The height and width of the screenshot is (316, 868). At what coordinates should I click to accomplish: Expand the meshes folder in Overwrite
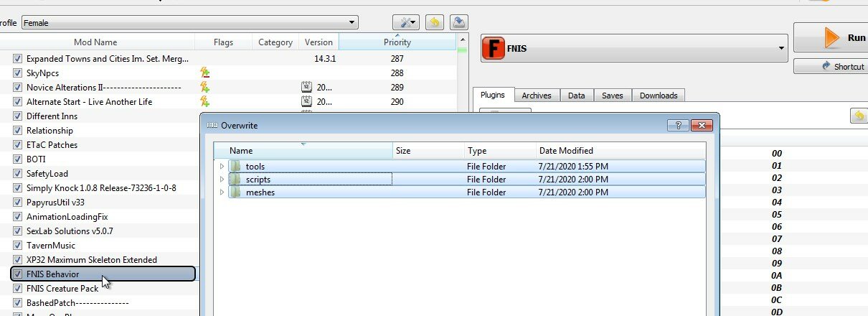(222, 192)
